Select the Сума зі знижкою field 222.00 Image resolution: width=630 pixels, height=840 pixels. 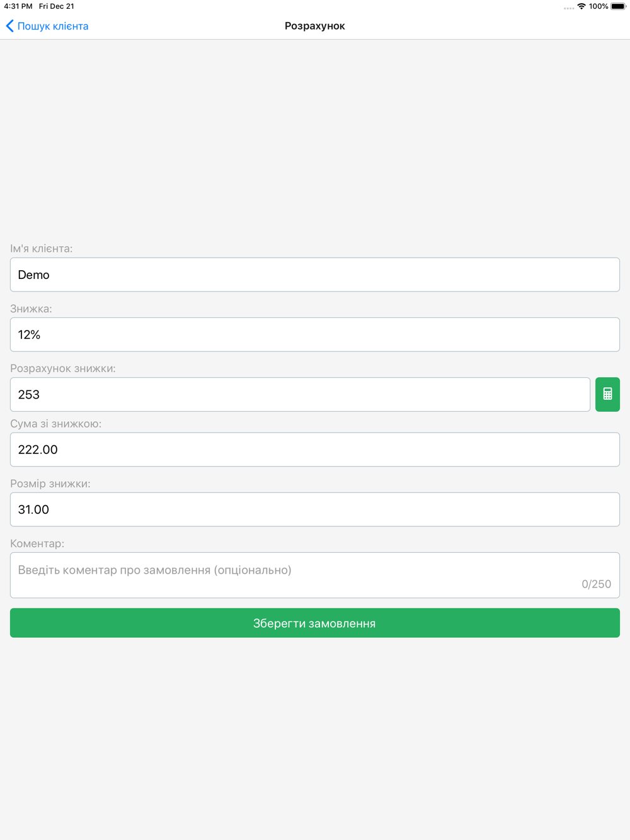[x=315, y=450]
